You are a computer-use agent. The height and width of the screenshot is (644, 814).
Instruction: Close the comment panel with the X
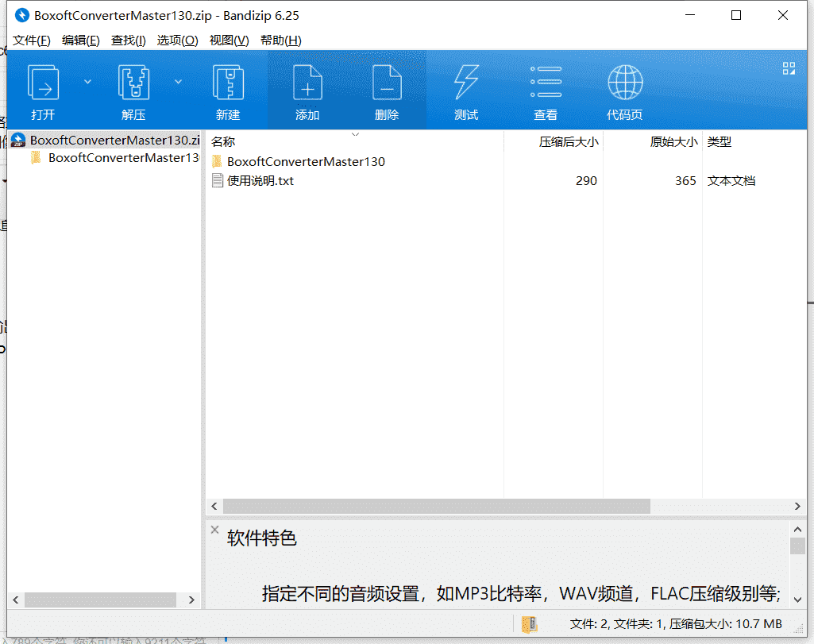pyautogui.click(x=215, y=530)
